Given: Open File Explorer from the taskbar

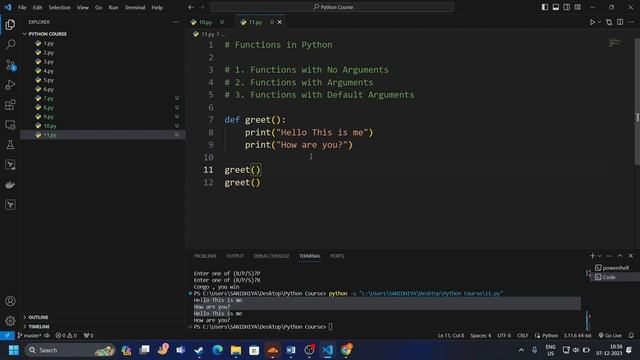Looking at the screenshot, I should (236, 350).
